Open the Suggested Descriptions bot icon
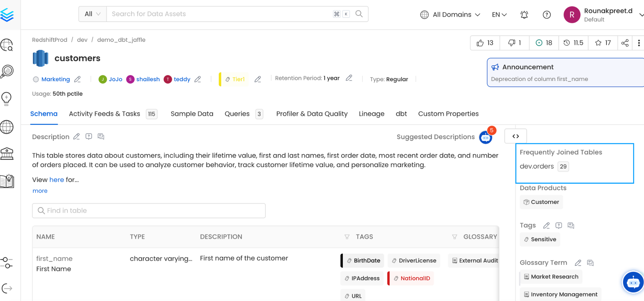 [485, 138]
